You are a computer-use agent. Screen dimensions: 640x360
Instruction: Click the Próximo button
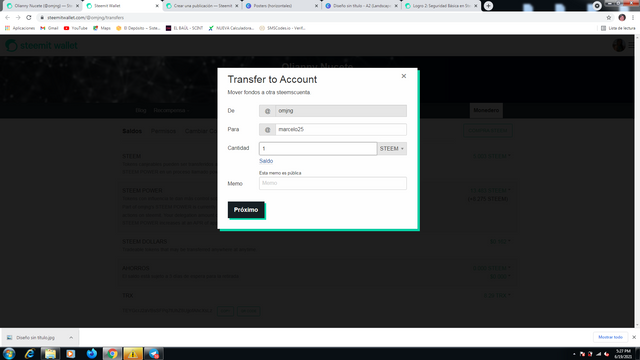(246, 210)
